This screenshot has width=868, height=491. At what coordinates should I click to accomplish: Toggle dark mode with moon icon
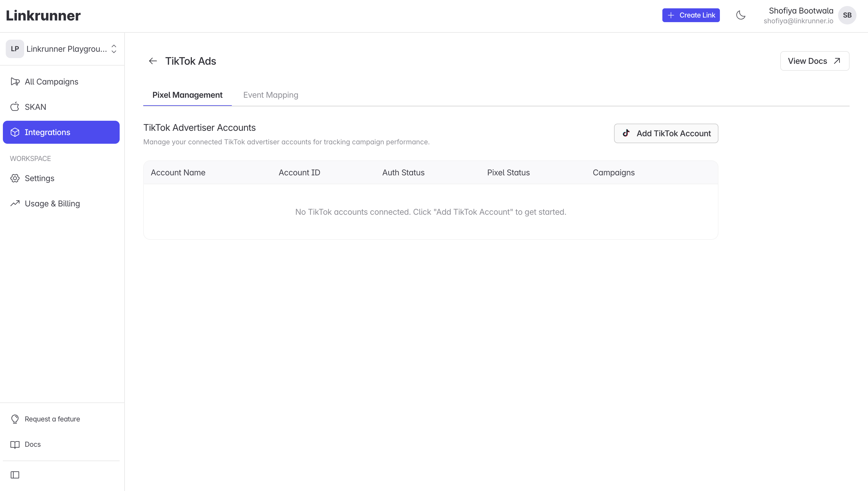pos(741,15)
